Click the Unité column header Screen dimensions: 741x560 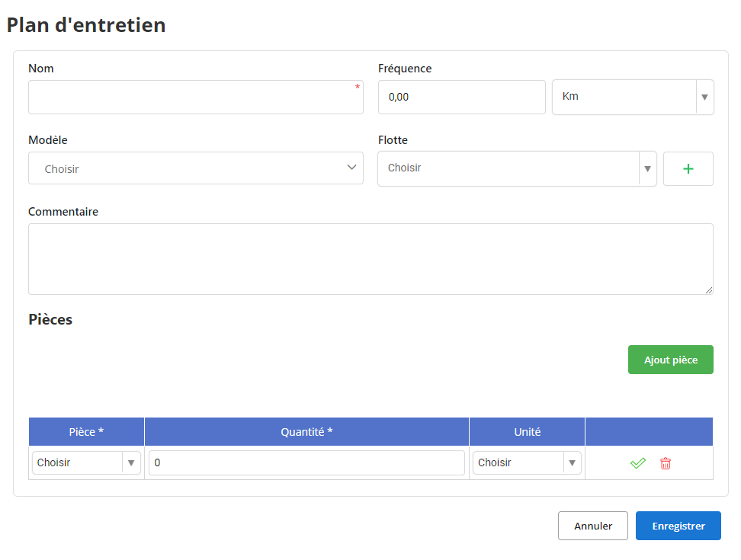[x=527, y=431]
